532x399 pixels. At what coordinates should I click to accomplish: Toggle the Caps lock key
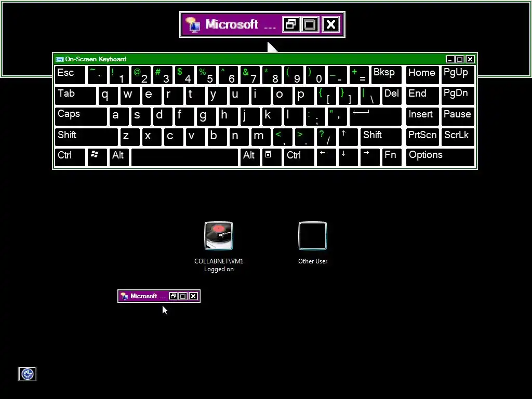point(81,116)
